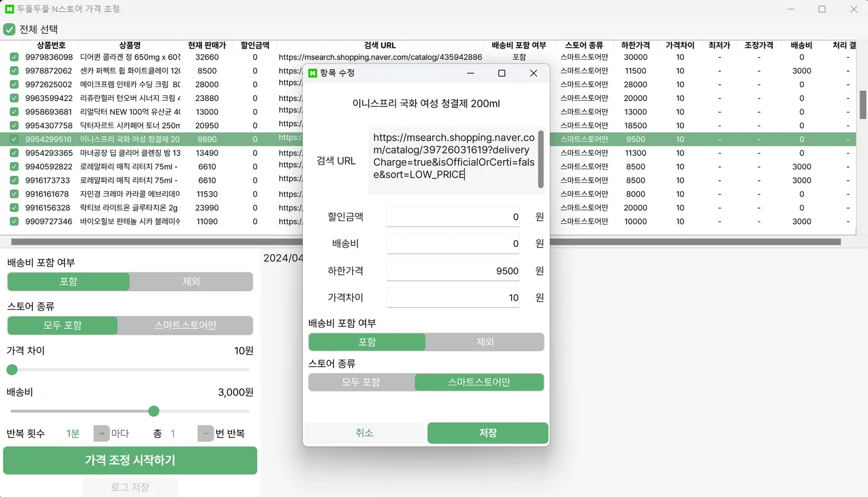Click 취소 button in dialog
Image resolution: width=868 pixels, height=497 pixels.
[364, 433]
